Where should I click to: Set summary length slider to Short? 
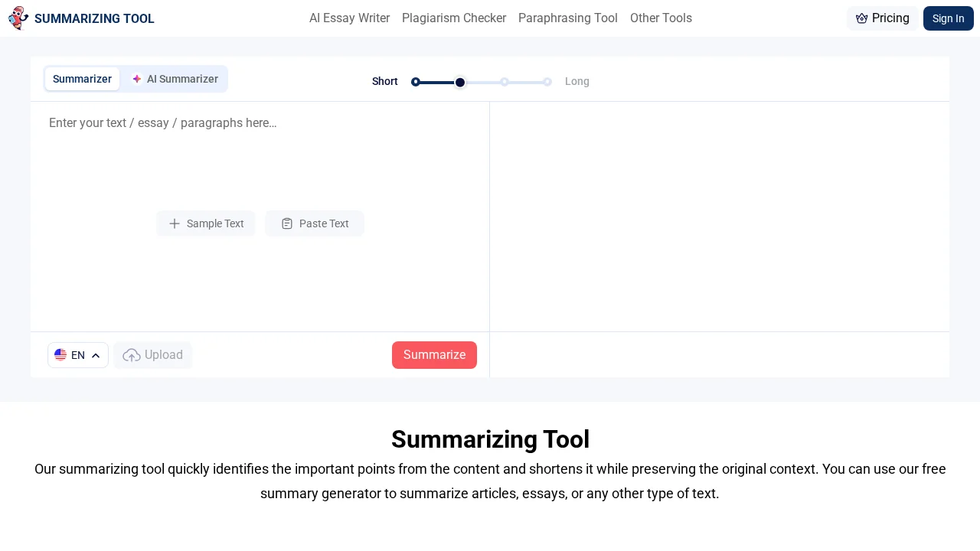coord(416,82)
